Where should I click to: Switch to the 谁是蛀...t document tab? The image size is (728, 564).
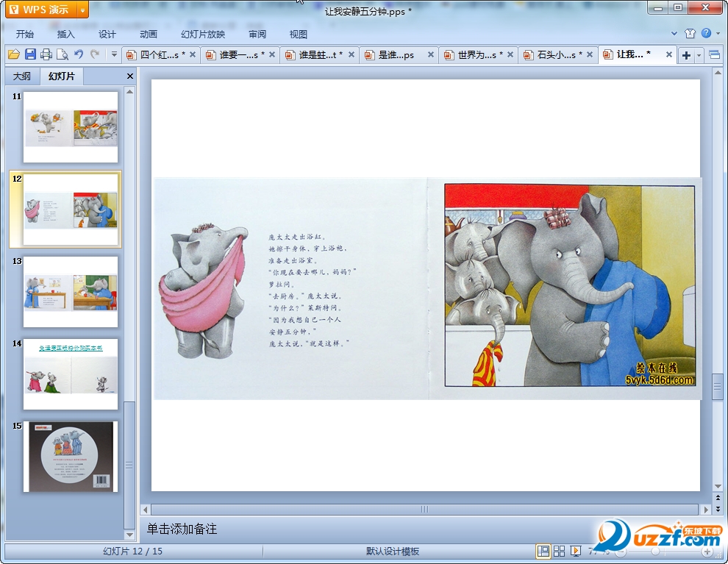pos(314,54)
